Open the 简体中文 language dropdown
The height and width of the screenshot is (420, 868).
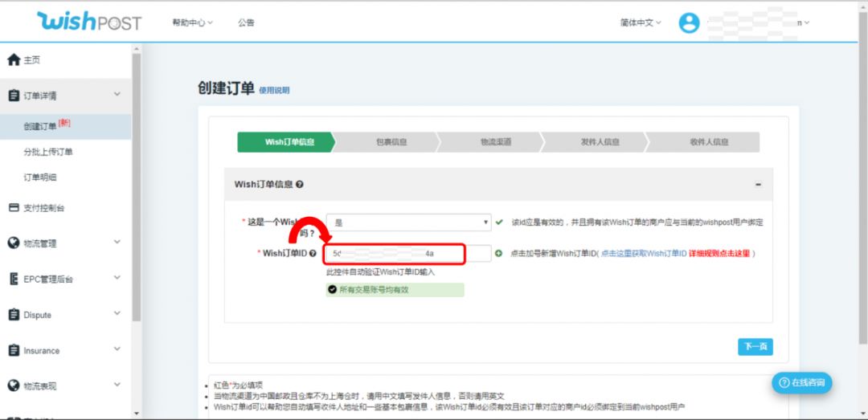click(x=641, y=23)
